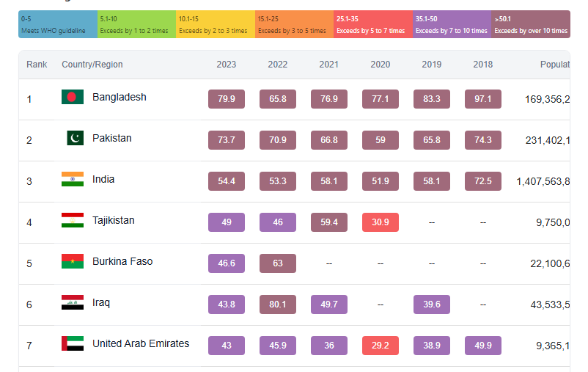Click the India flag icon
588x372 pixels.
[x=73, y=180]
